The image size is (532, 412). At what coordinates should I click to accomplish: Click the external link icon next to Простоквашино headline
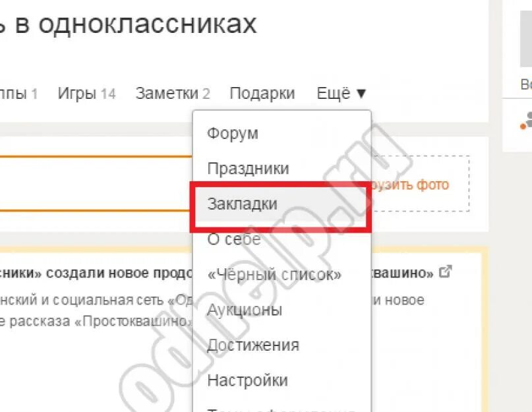[446, 272]
